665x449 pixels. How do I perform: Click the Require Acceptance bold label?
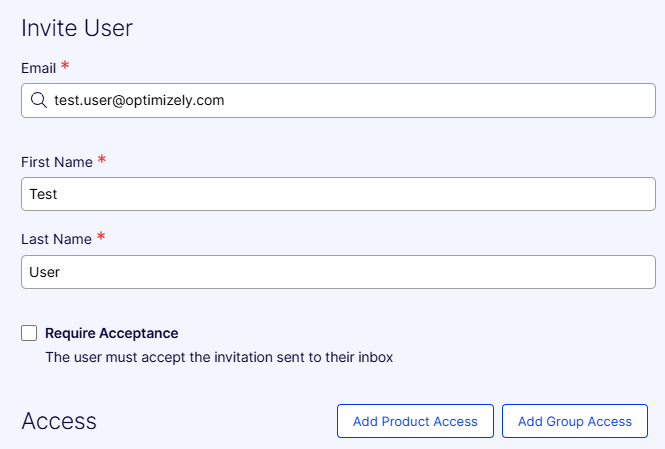point(112,333)
